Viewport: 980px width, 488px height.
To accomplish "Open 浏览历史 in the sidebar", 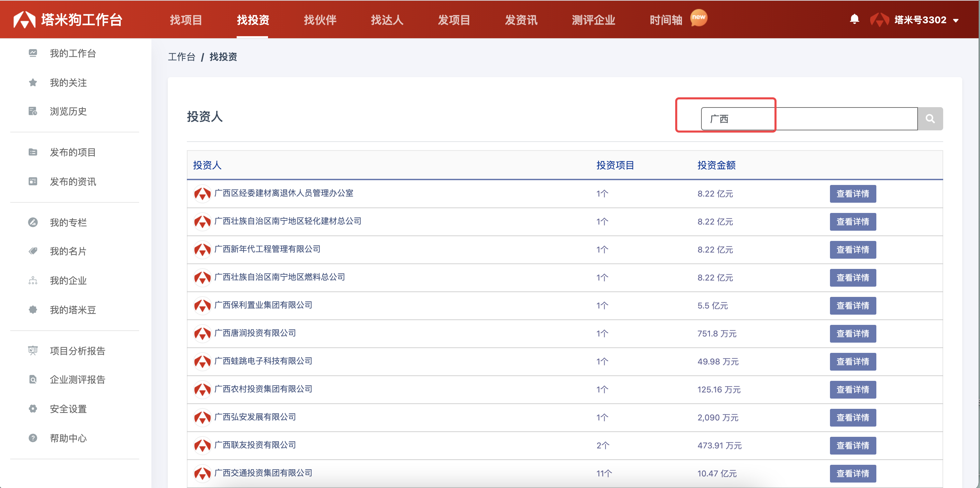I will coord(69,111).
